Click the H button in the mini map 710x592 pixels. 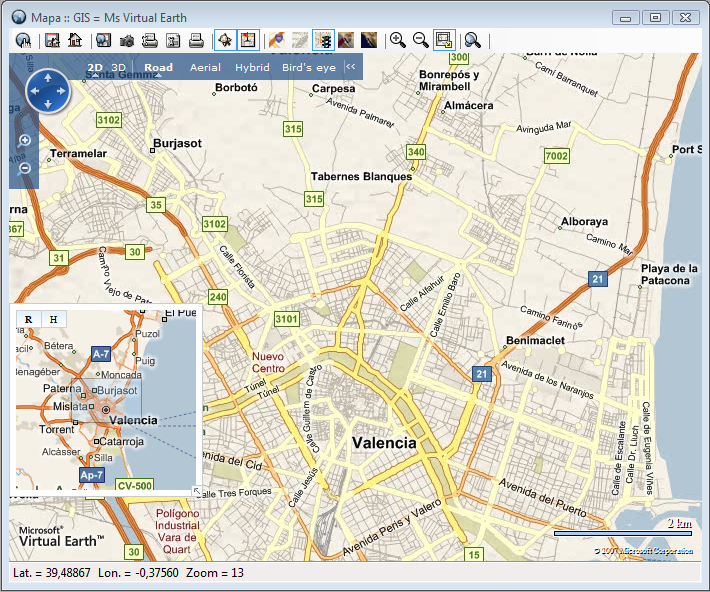(x=53, y=319)
